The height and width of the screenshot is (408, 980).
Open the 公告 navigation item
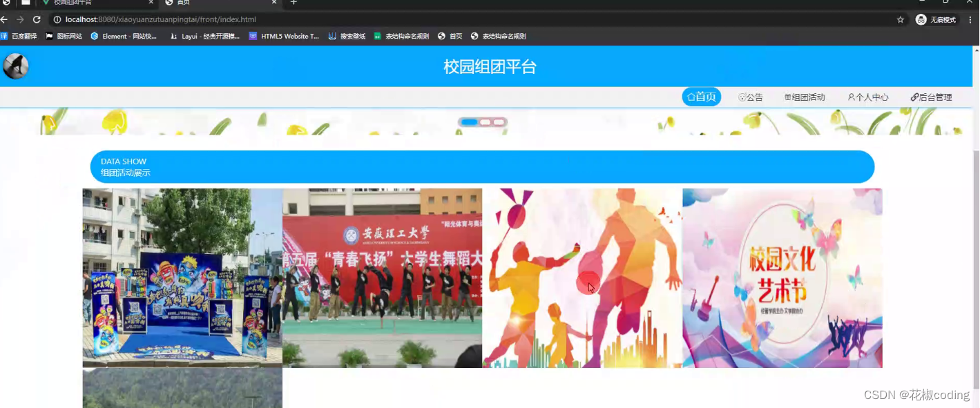coord(751,97)
